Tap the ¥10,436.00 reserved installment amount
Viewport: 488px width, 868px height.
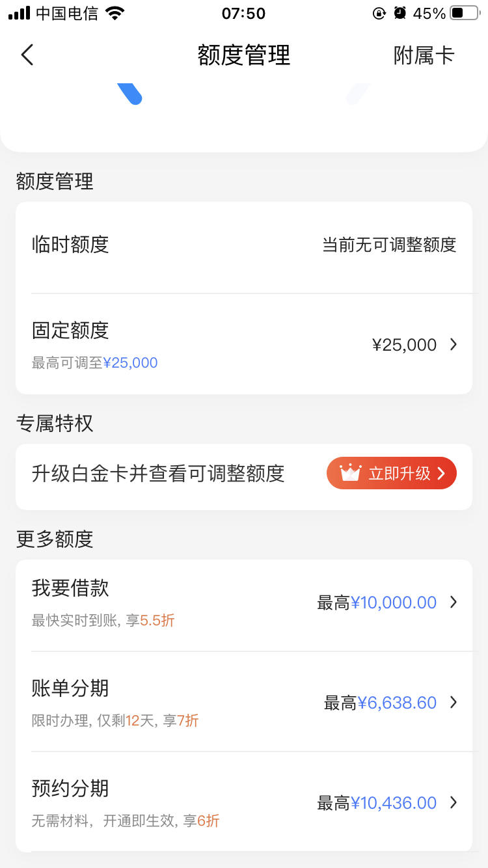click(394, 803)
